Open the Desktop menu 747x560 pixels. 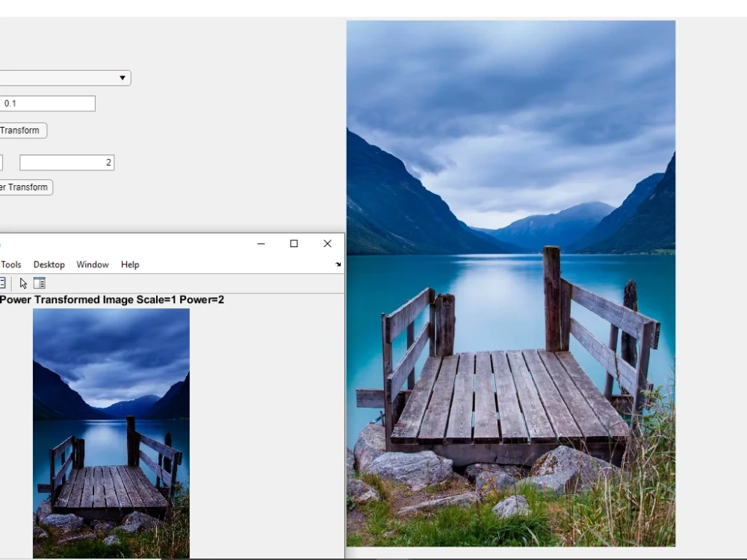(49, 264)
